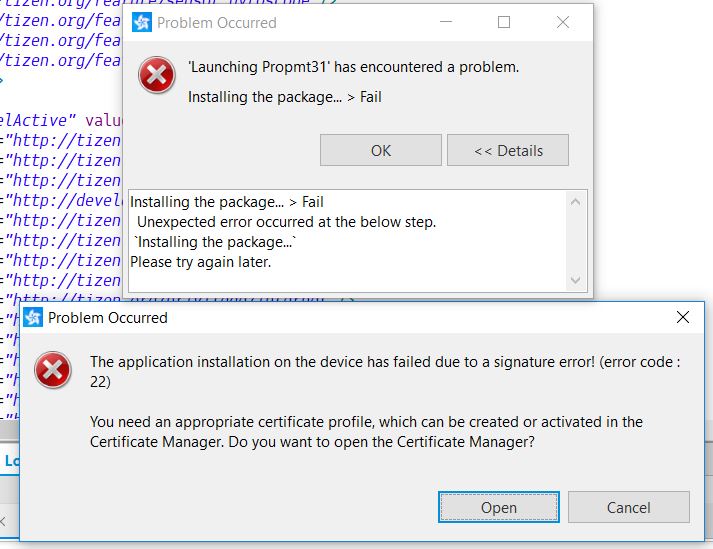Image resolution: width=713 pixels, height=549 pixels.
Task: Click Tizen icon in upper dialog title bar
Action: (x=143, y=23)
